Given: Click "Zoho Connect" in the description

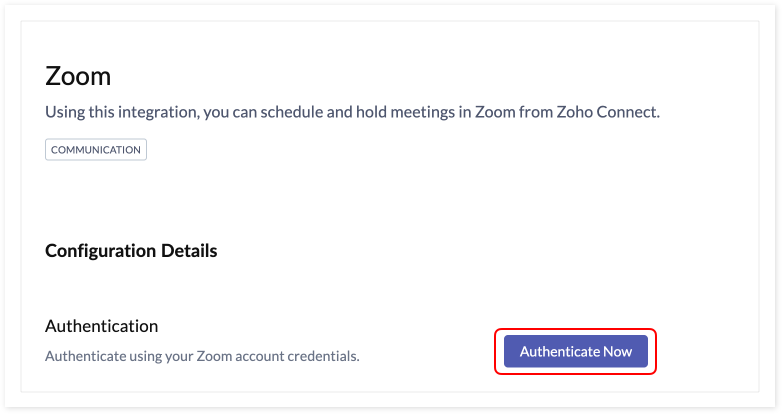Looking at the screenshot, I should (x=608, y=112).
